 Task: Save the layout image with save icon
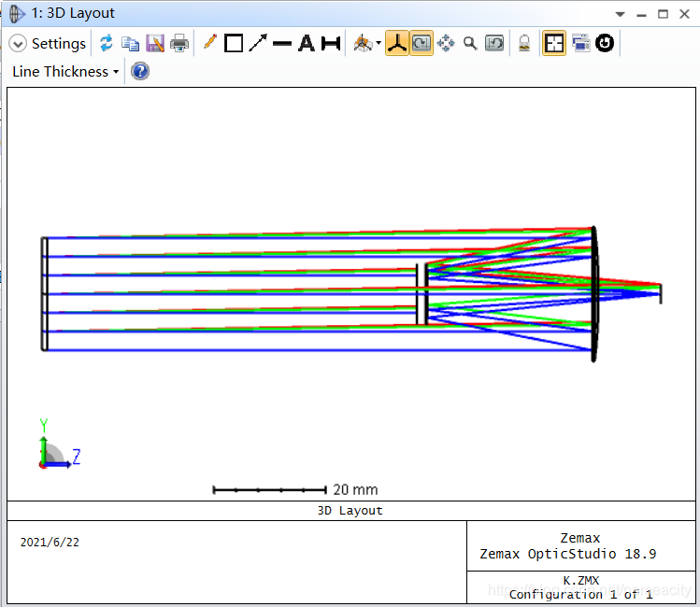tap(155, 43)
